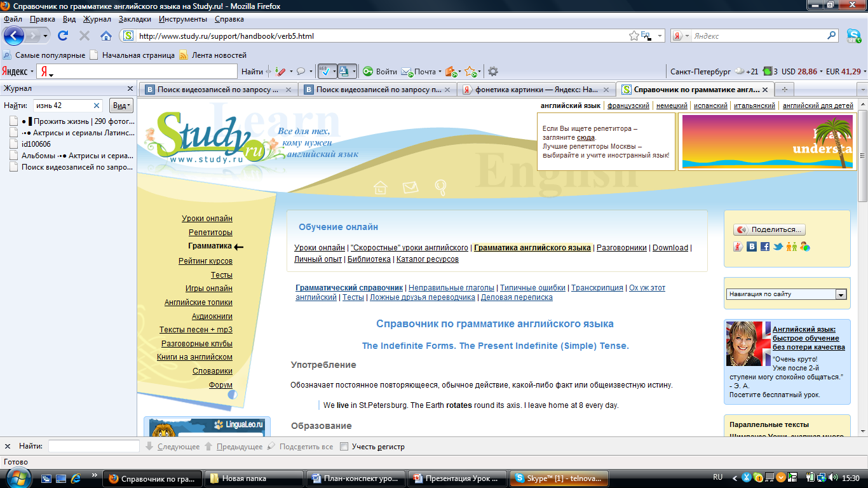Reload the page with the refresh icon
Image resolution: width=868 pixels, height=488 pixels.
63,36
